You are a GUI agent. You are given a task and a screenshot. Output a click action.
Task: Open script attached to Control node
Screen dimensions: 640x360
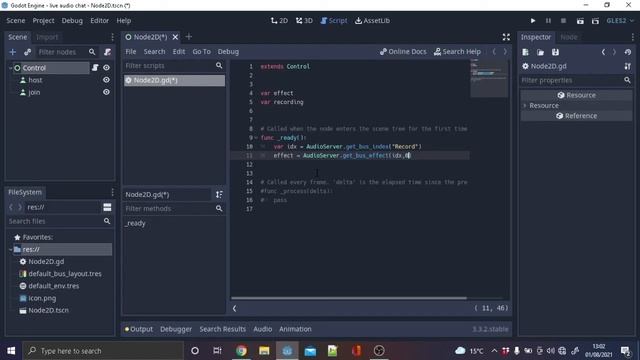[x=95, y=68]
